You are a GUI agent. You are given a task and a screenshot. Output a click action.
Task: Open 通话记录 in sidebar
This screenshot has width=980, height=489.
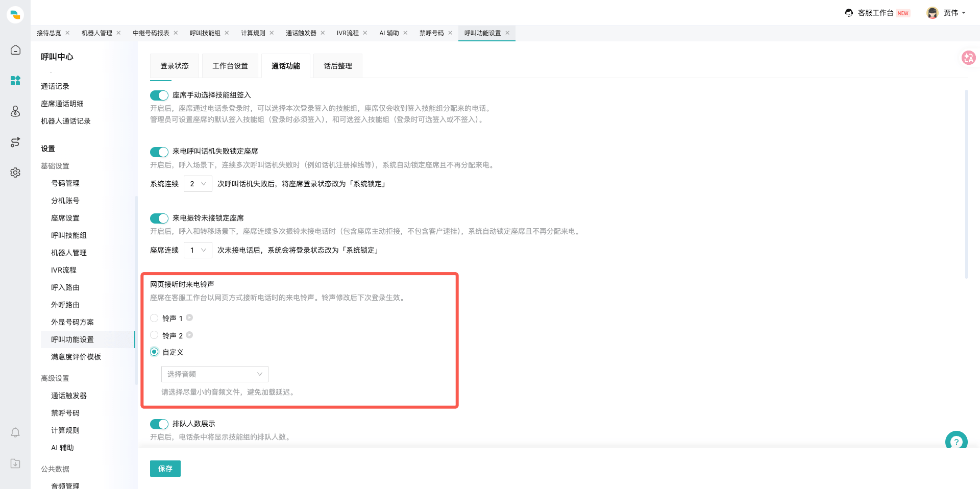click(55, 86)
